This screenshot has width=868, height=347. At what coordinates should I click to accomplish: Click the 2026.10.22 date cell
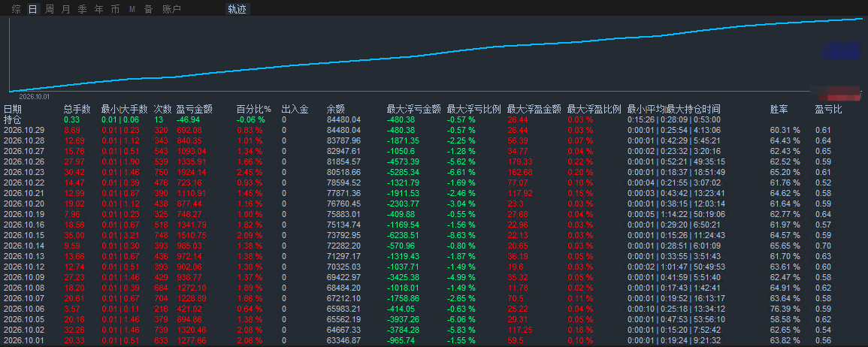[x=24, y=183]
